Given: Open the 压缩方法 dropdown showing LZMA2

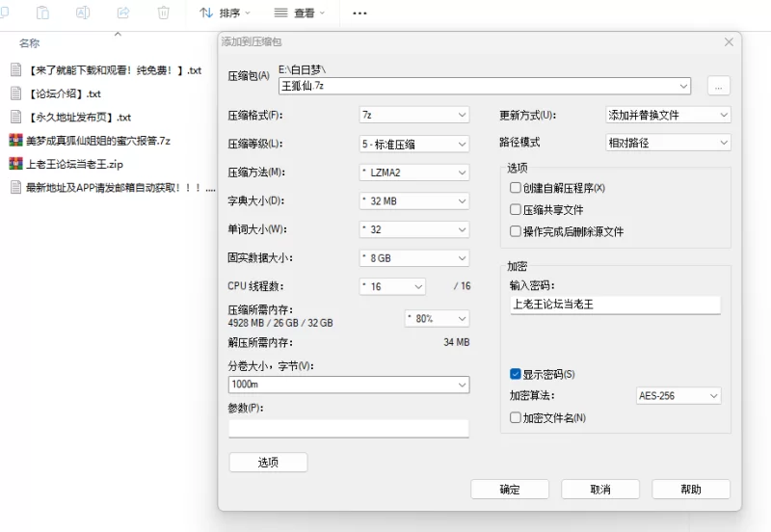Looking at the screenshot, I should pyautogui.click(x=414, y=173).
